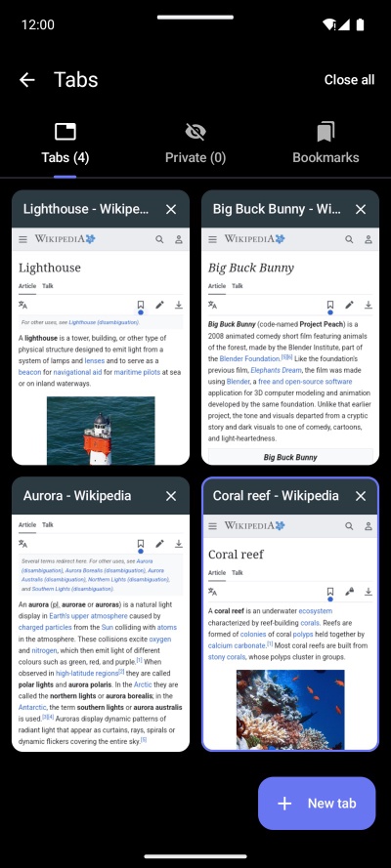
Task: Tap the user icon in the Coral reef preview
Action: pyautogui.click(x=368, y=526)
